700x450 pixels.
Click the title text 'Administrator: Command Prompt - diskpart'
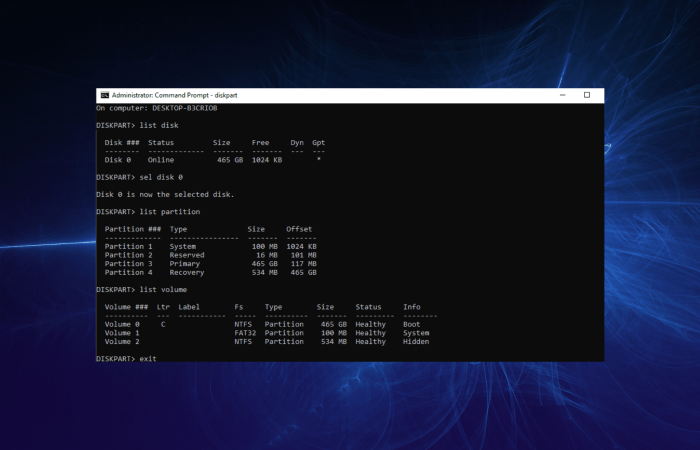click(175, 95)
